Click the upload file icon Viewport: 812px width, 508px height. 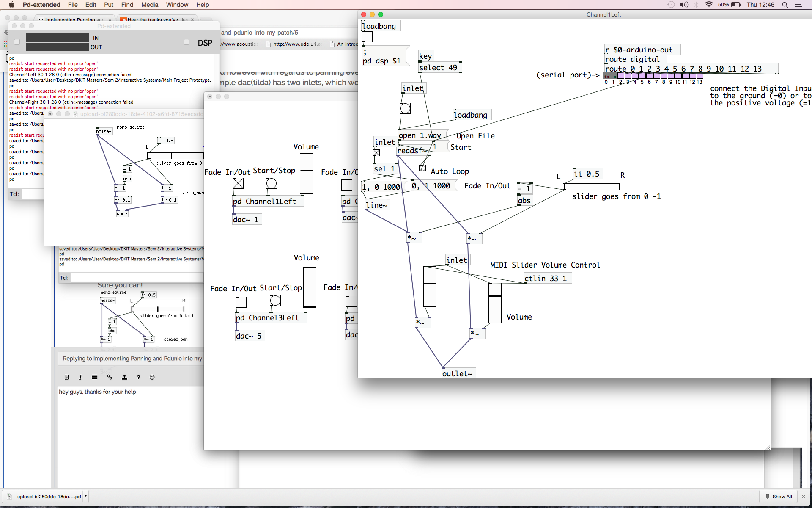[x=124, y=377]
